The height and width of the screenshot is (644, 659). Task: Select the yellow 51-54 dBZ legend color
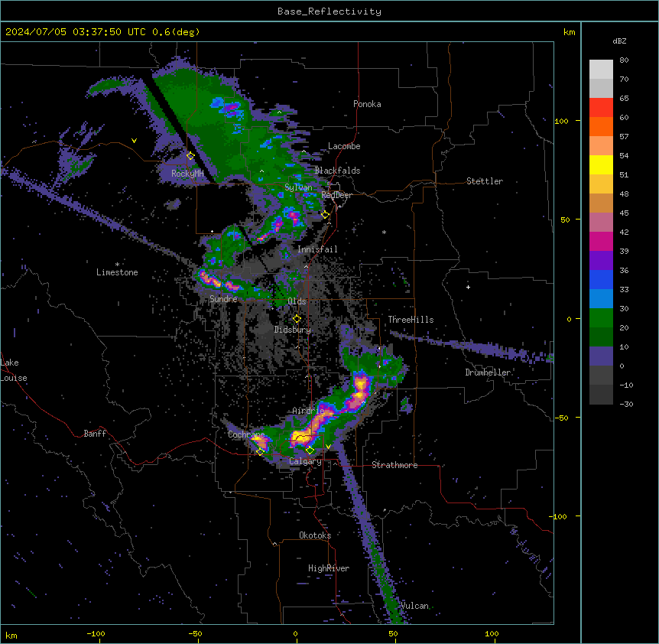[x=601, y=164]
